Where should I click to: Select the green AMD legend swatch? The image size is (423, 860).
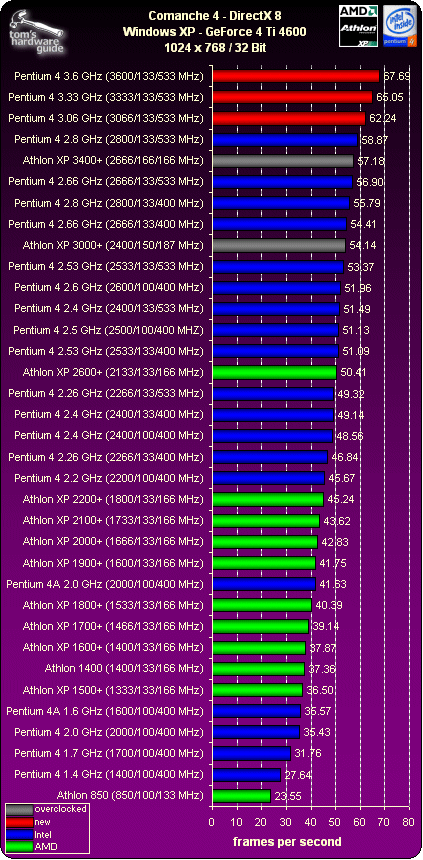click(19, 847)
